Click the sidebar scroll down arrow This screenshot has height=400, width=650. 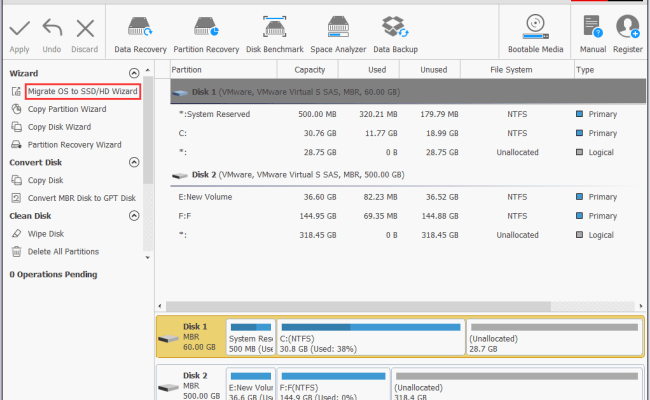[x=148, y=257]
